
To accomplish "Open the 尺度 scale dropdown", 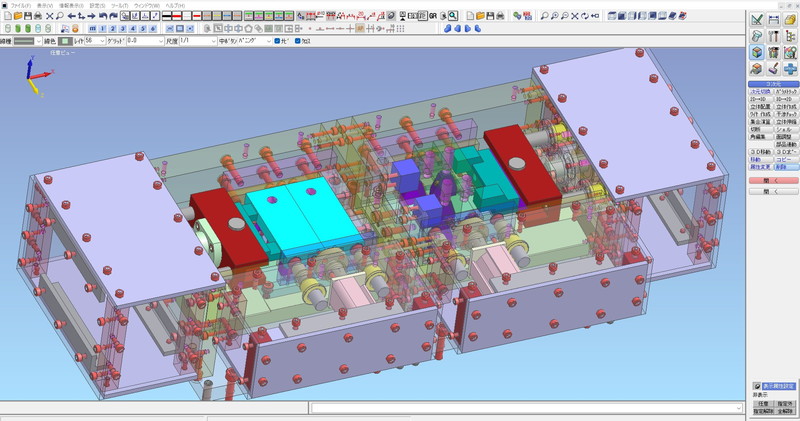I will coord(211,41).
